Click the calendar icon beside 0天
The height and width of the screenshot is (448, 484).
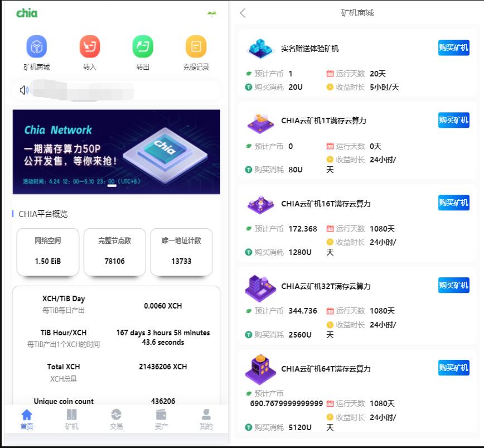coord(330,146)
